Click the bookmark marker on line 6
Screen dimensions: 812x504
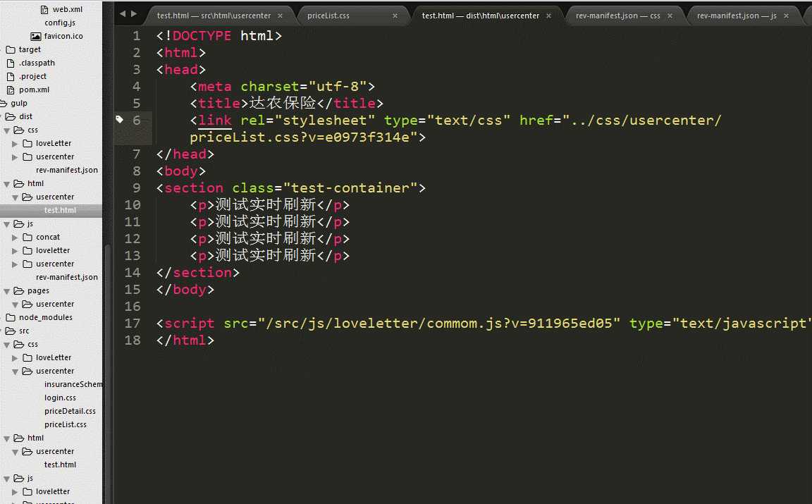(x=120, y=120)
